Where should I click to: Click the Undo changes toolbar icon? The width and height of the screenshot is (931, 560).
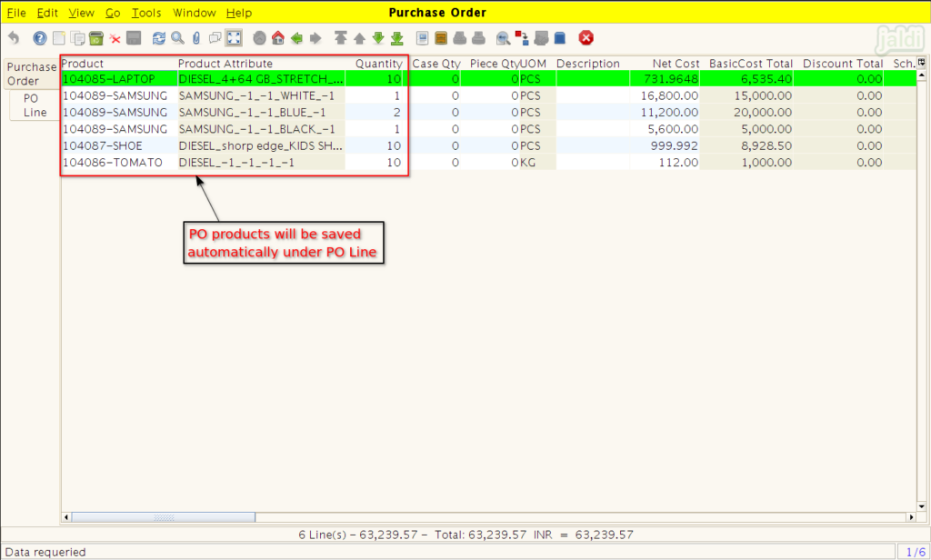[14, 38]
